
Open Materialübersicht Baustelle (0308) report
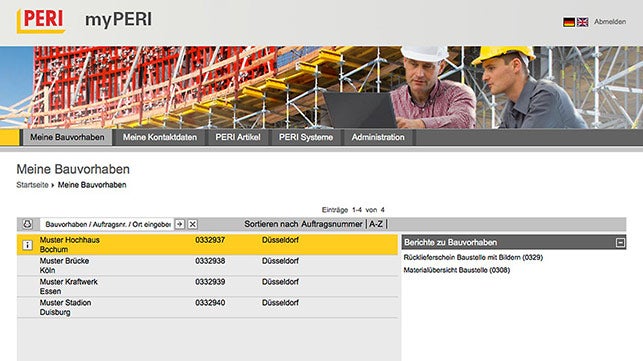click(x=457, y=270)
